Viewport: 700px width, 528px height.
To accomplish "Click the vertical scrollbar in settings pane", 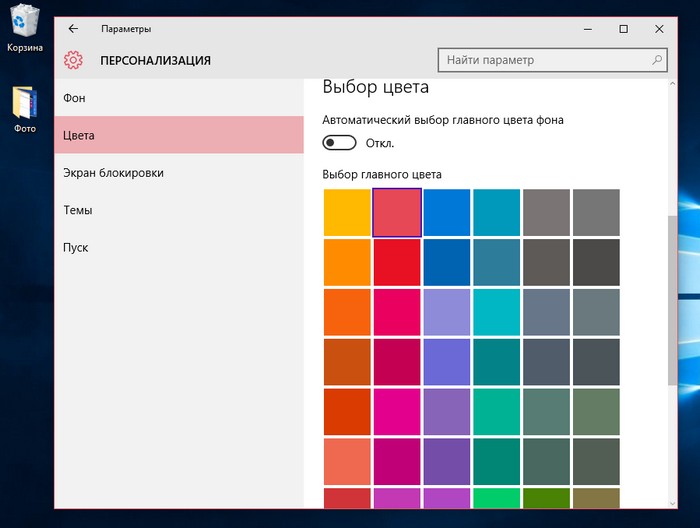I will click(671, 300).
